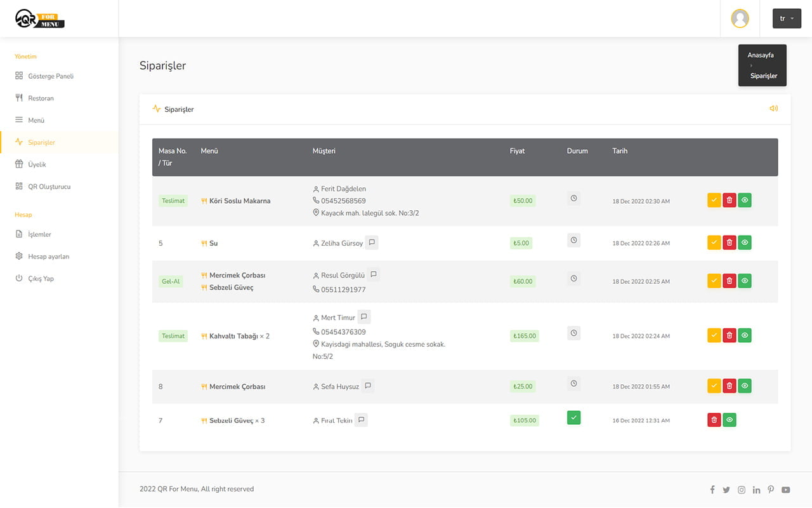Click pending clock status for Resul Görgülü

[x=574, y=279]
